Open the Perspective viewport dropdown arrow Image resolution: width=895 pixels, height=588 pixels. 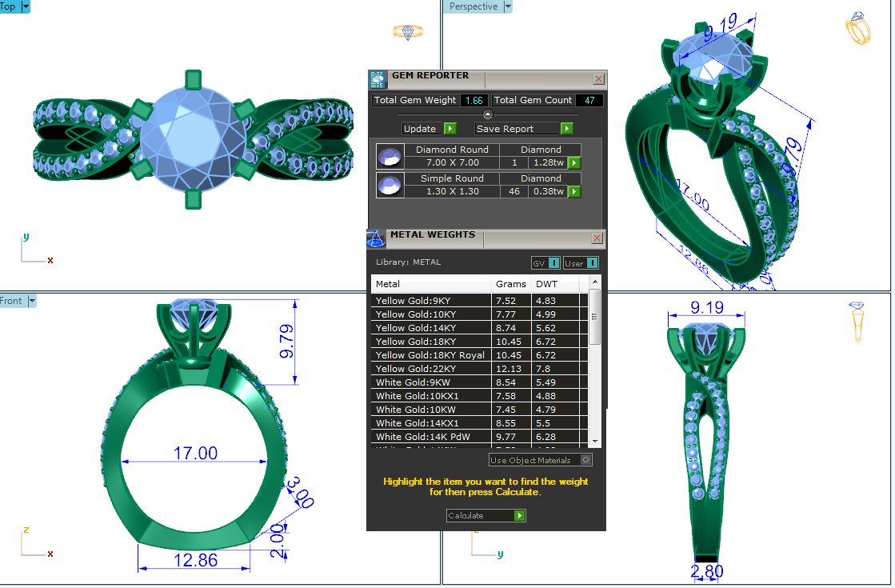coord(507,6)
